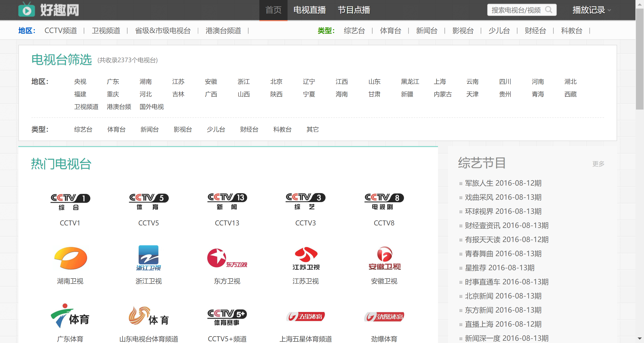Switch to the 电视直播 tab
This screenshot has width=644, height=343.
[309, 10]
